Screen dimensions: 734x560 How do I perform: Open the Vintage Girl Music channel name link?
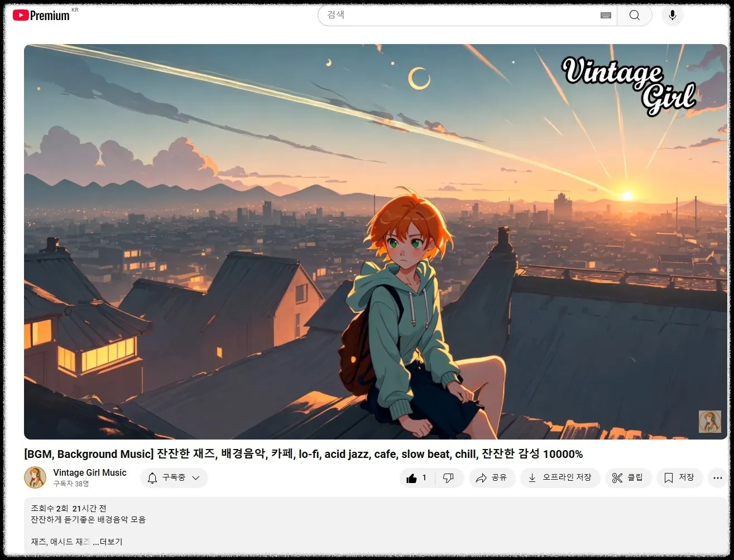[90, 472]
